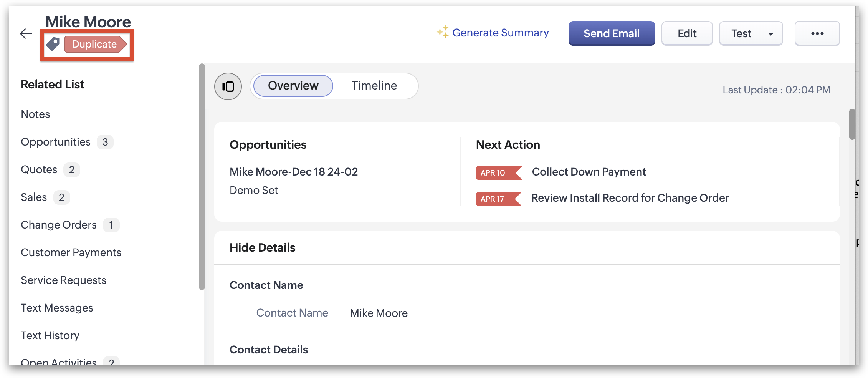Click the APR 17 date flag
Screen dimensions: 868x378
(x=498, y=199)
